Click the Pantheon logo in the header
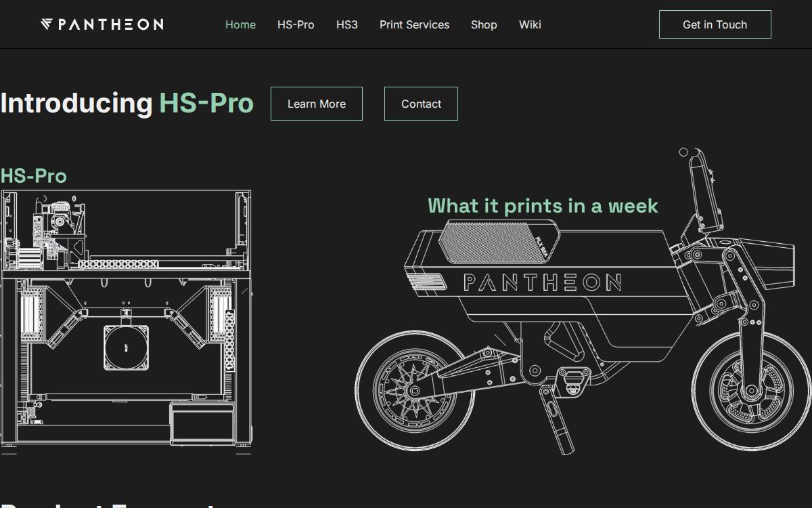 (101, 24)
